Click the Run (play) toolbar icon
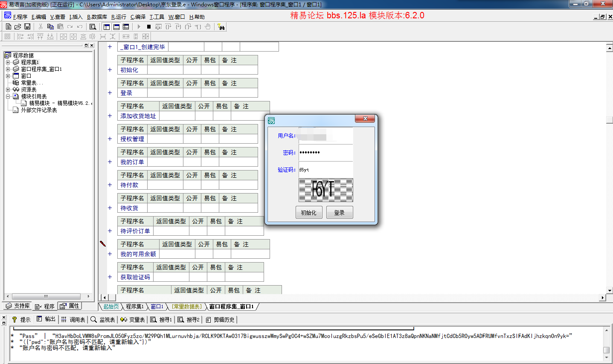 tap(139, 27)
